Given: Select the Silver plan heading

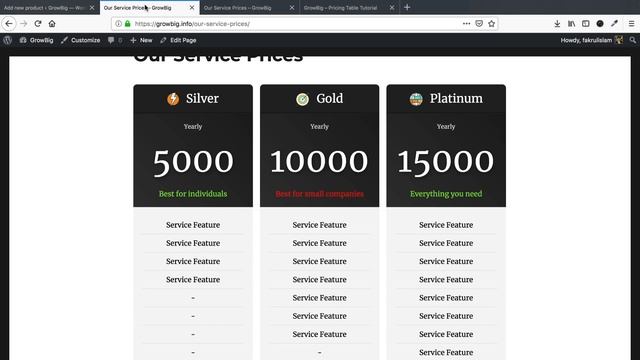Looking at the screenshot, I should 202,98.
